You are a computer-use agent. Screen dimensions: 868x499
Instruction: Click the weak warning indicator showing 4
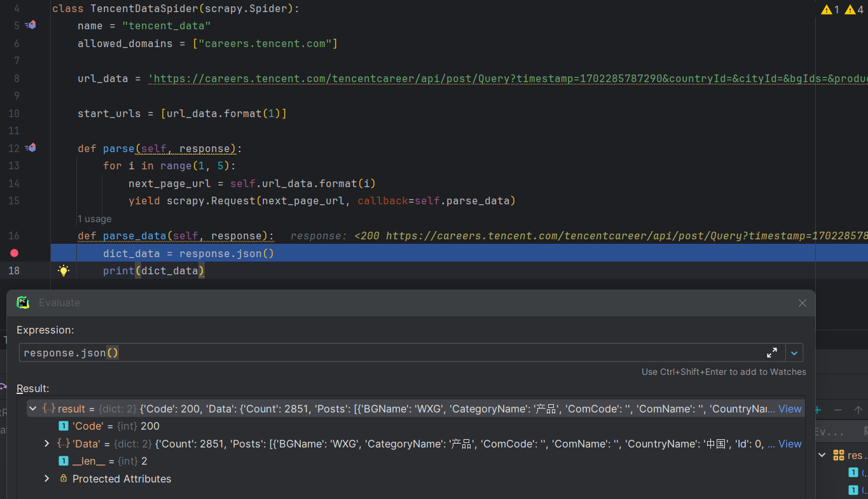[x=854, y=10]
